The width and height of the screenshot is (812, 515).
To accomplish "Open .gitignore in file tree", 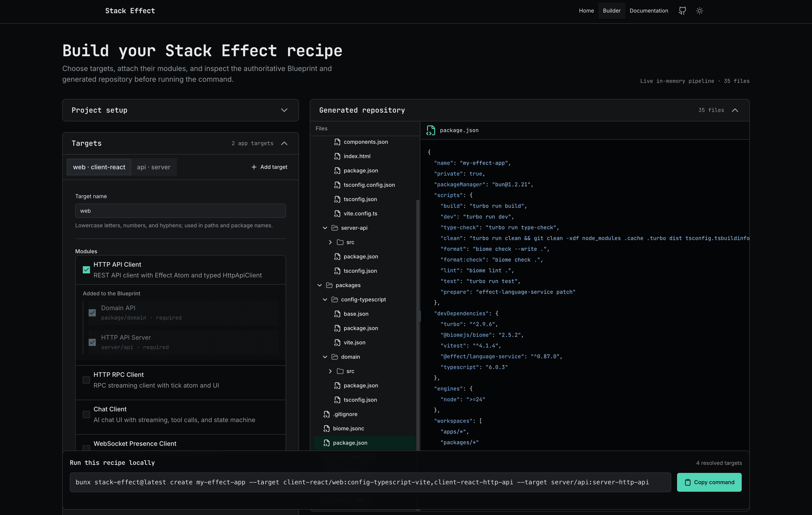I will (x=345, y=414).
